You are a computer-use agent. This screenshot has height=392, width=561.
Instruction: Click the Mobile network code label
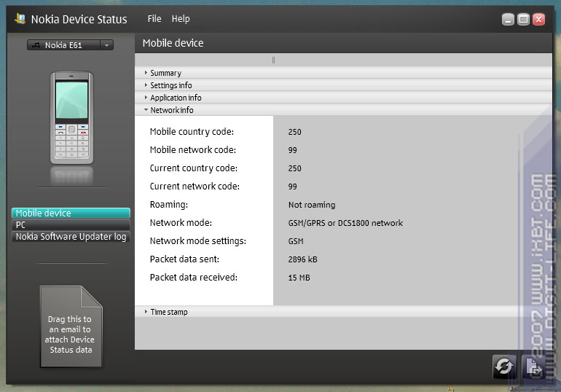pos(193,150)
